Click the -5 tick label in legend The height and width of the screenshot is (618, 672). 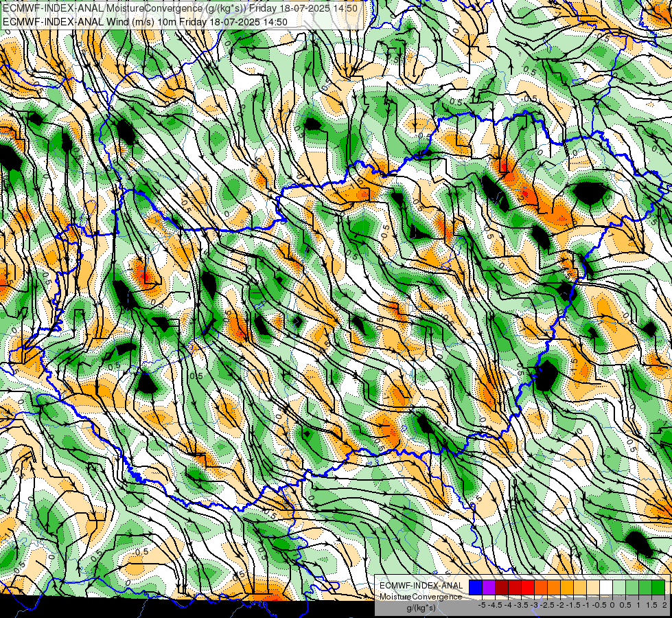click(x=482, y=605)
